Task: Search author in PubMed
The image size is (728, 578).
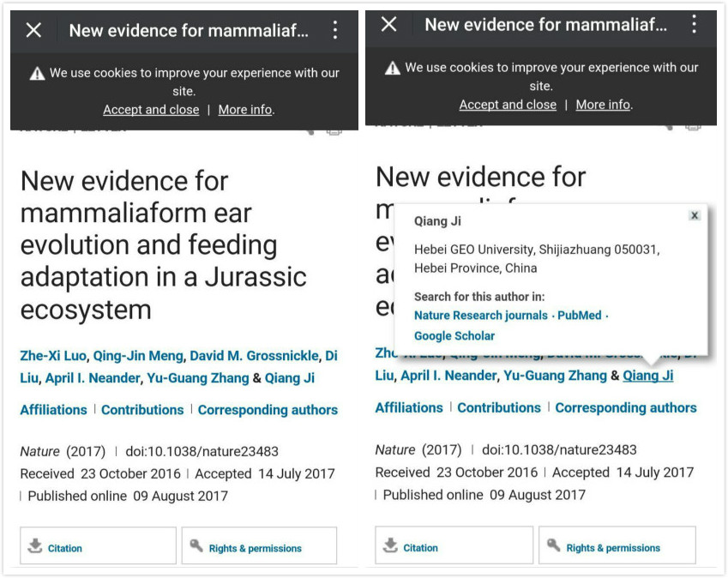Action: click(580, 316)
